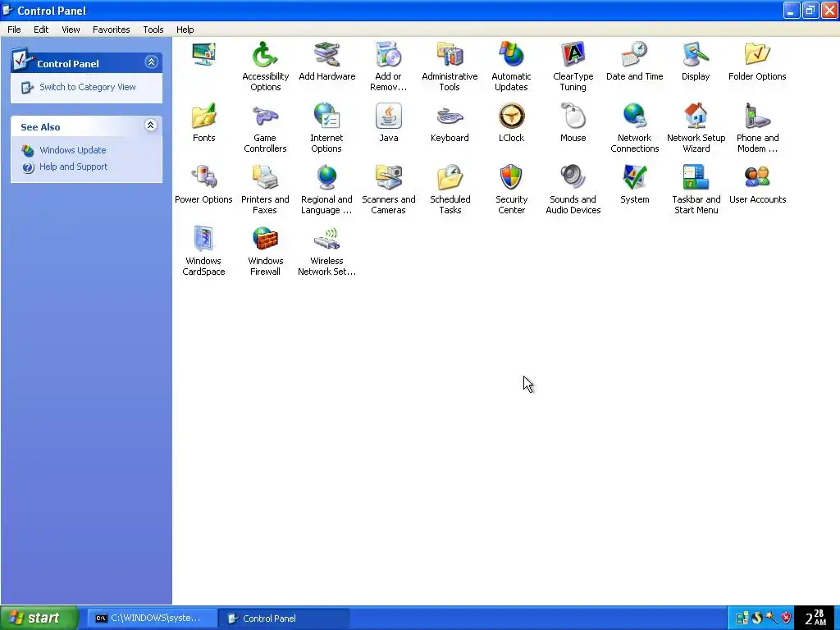This screenshot has width=840, height=630.
Task: Open Sounds and Audio Devices icon
Action: pos(573,177)
